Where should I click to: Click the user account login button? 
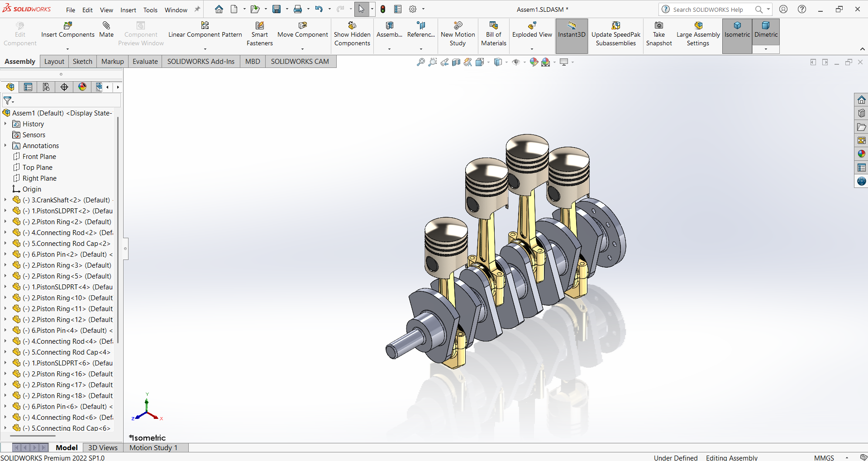click(x=783, y=9)
